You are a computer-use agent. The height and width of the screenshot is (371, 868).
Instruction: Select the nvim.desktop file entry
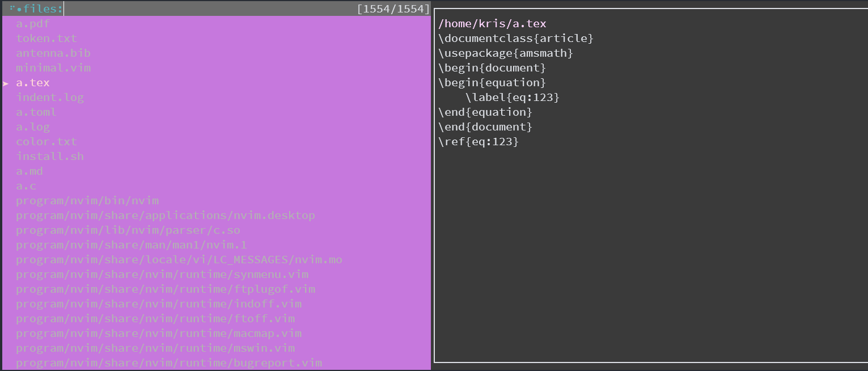(x=166, y=215)
